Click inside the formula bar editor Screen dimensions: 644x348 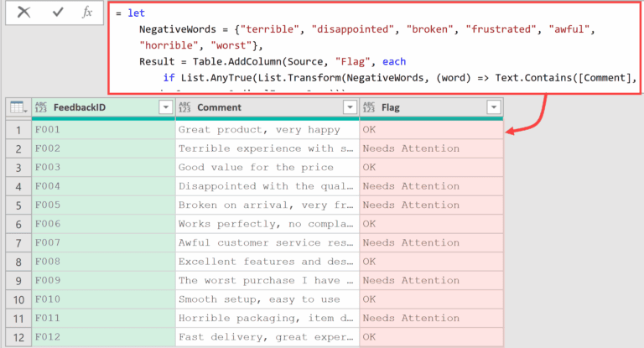coord(375,49)
